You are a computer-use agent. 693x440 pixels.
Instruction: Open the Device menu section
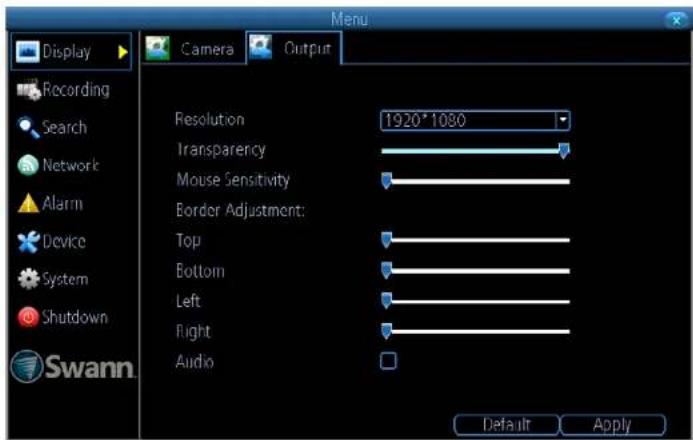52,242
